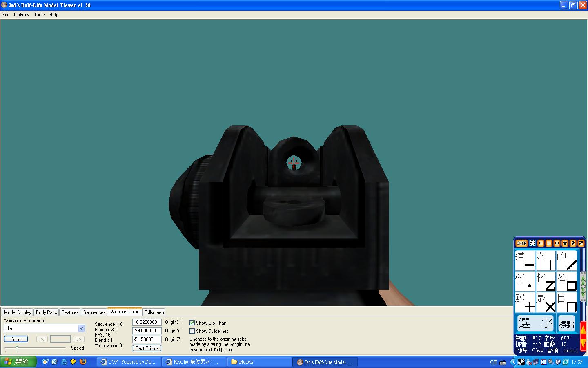Expand hidden system tray icons arrow

click(x=514, y=362)
